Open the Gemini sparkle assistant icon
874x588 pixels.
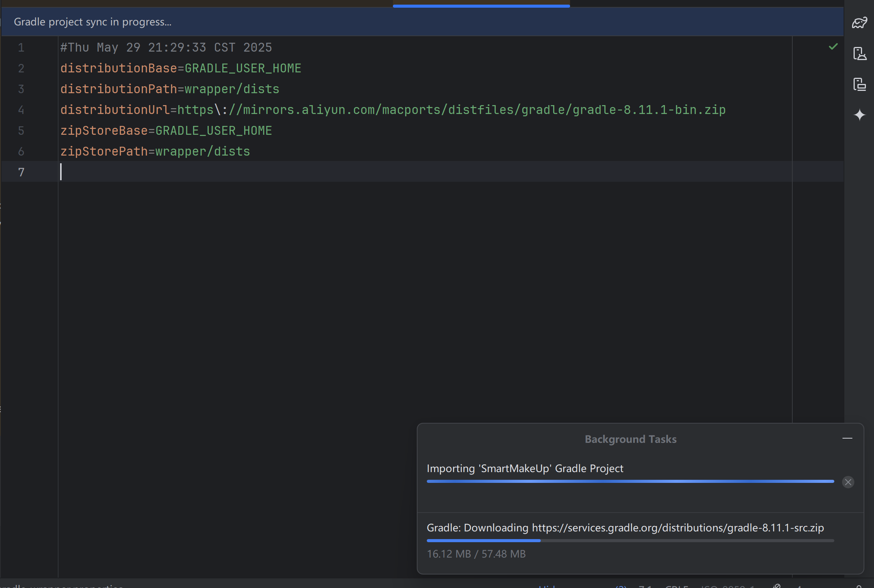click(859, 115)
